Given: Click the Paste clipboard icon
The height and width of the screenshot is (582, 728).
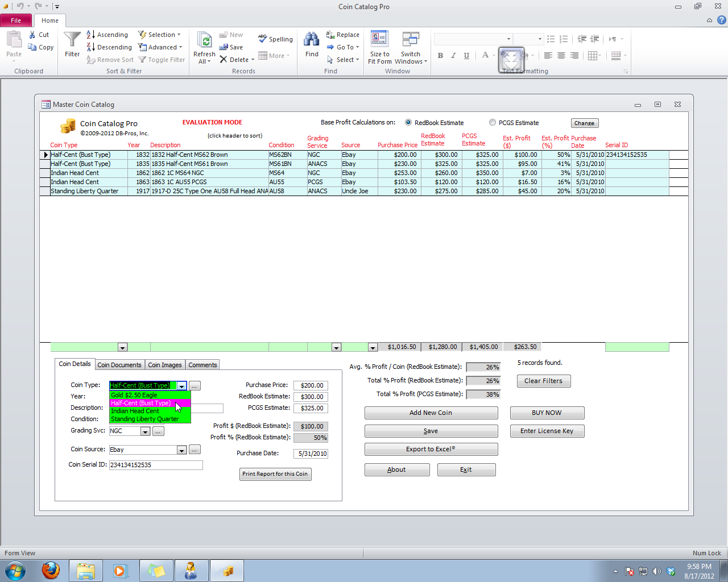Looking at the screenshot, I should [14, 40].
